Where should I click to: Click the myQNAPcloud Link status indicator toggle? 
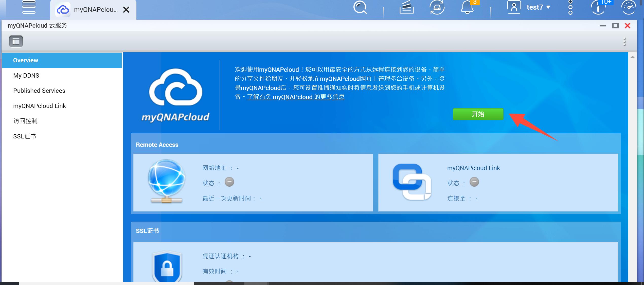(x=474, y=182)
